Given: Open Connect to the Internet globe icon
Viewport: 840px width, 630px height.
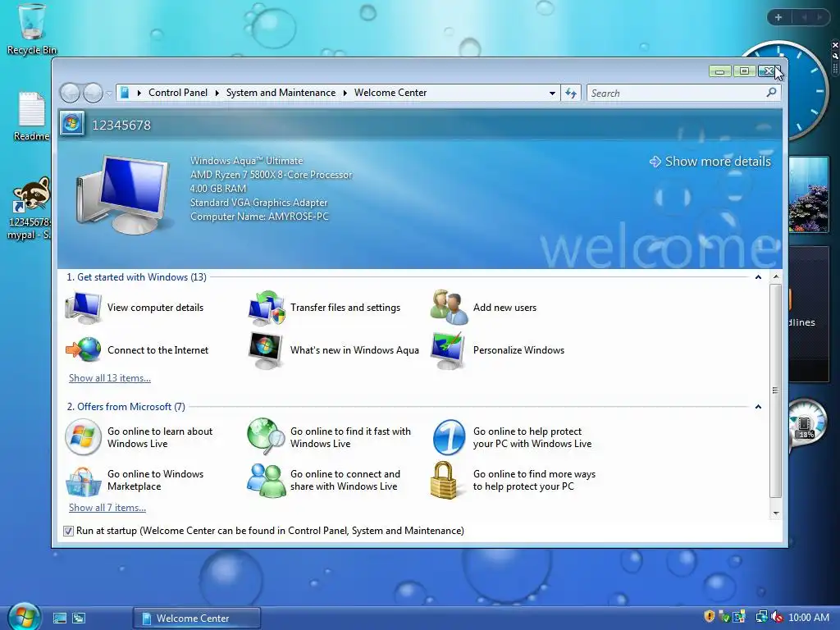Looking at the screenshot, I should (x=83, y=349).
